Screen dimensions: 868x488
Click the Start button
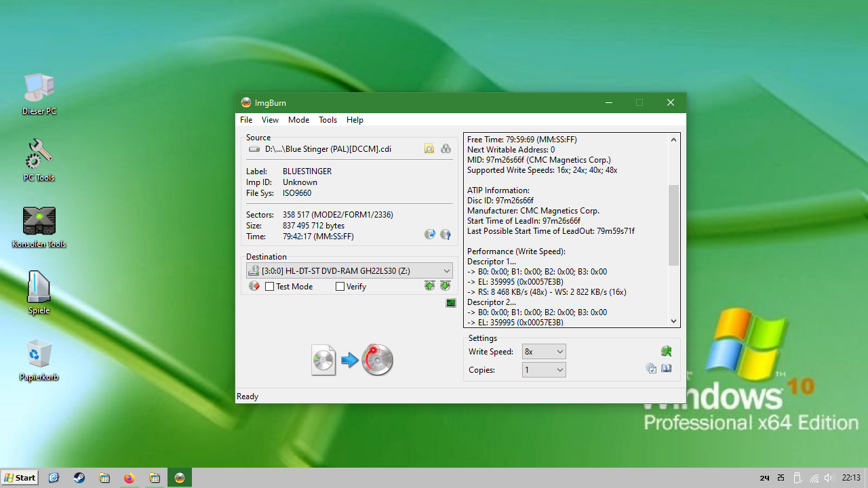[x=20, y=478]
